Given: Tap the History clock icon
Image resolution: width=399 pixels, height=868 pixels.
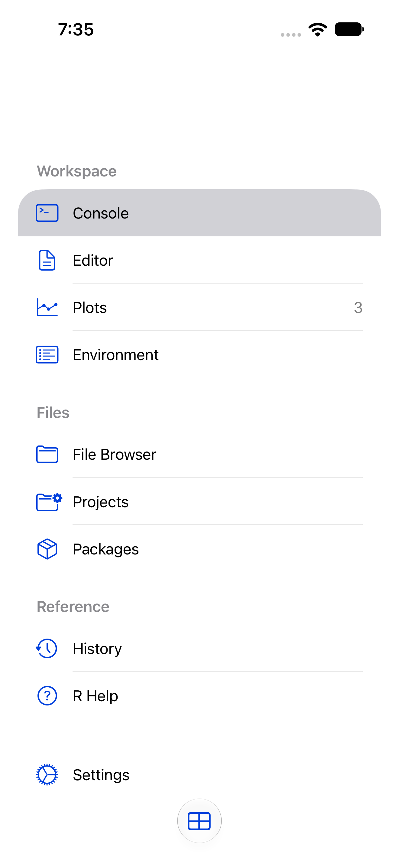Looking at the screenshot, I should pyautogui.click(x=47, y=648).
